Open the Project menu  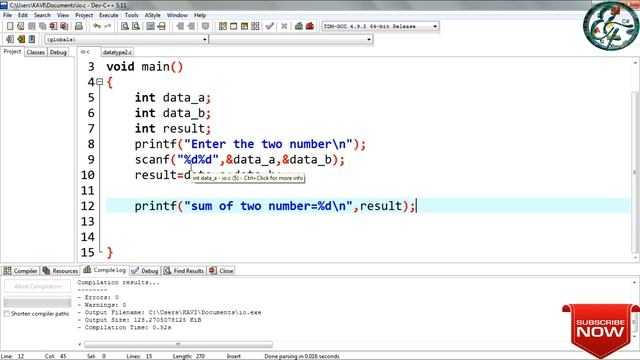tap(84, 15)
